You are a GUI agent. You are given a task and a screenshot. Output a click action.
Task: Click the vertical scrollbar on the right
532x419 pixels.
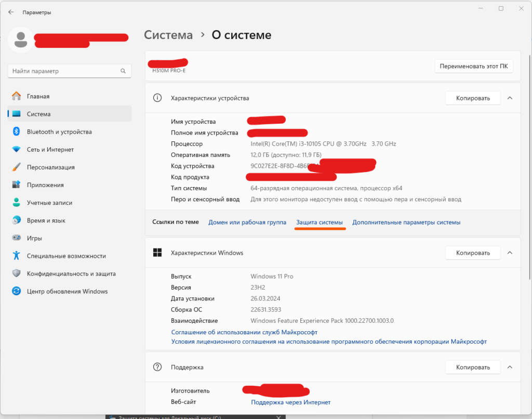click(529, 166)
